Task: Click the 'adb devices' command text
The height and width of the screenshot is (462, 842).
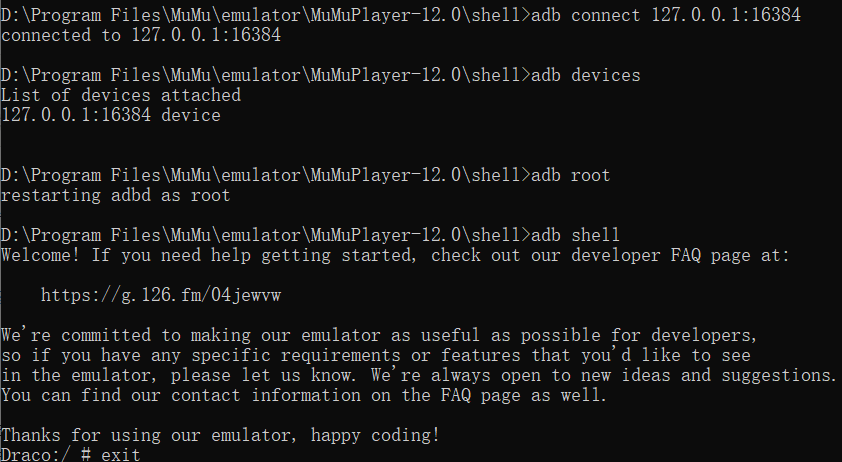Action: 586,75
